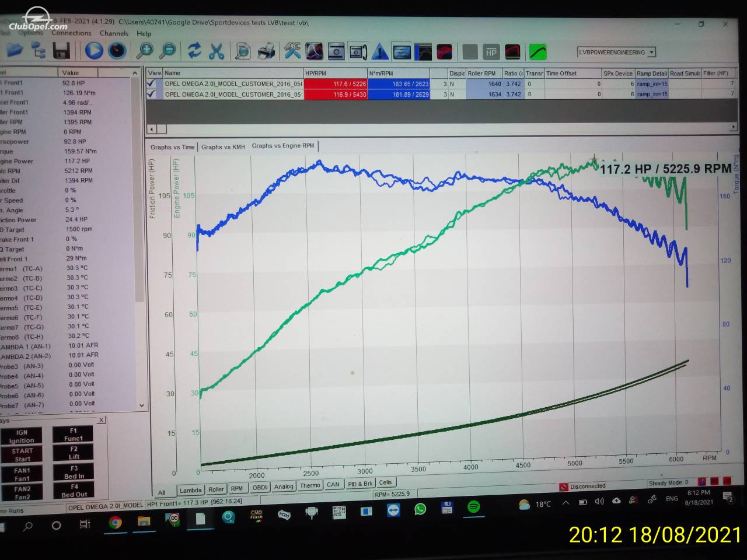
Task: Click channel list scroll down arrow
Action: (x=141, y=405)
